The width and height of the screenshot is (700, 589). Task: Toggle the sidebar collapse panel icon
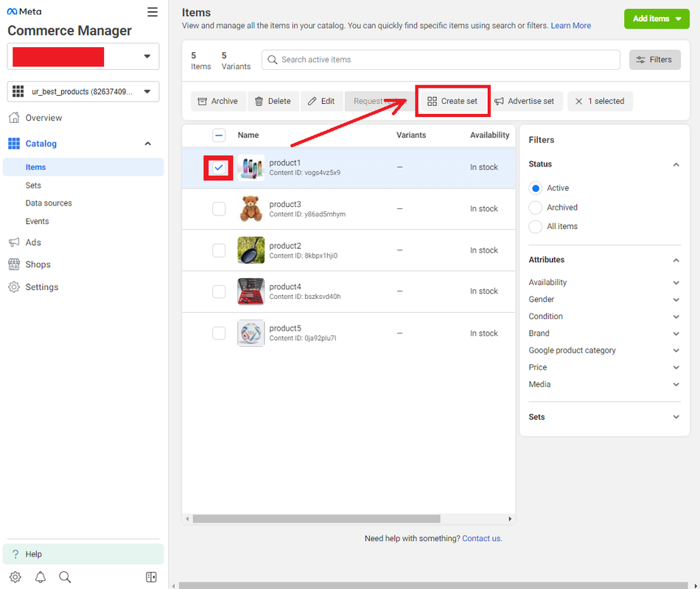point(151,577)
